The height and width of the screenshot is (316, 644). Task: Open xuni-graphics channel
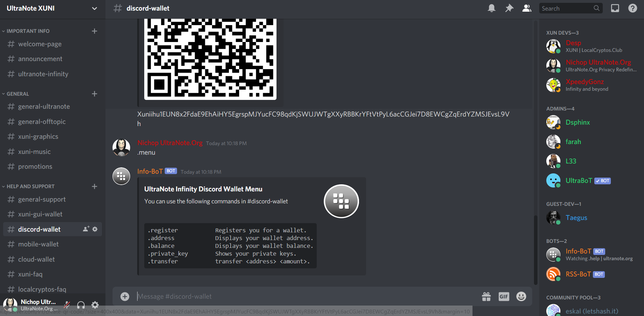pyautogui.click(x=52, y=137)
